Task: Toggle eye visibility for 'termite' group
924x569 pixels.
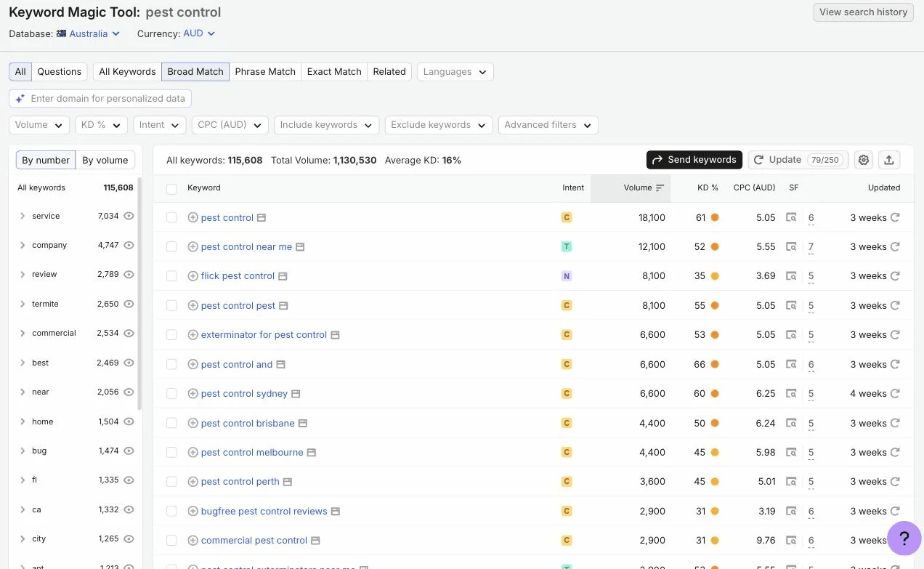Action: click(129, 304)
